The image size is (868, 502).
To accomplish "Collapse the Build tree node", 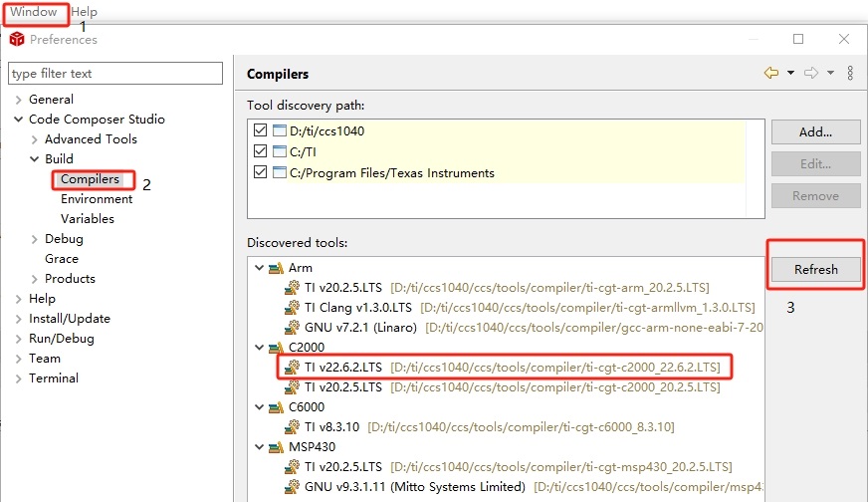I will tap(34, 159).
